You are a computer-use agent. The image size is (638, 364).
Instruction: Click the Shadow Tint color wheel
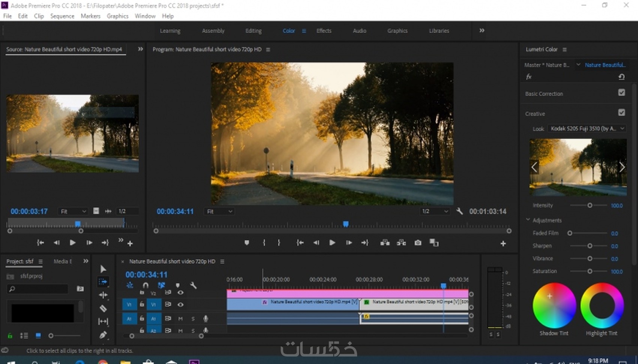click(554, 305)
